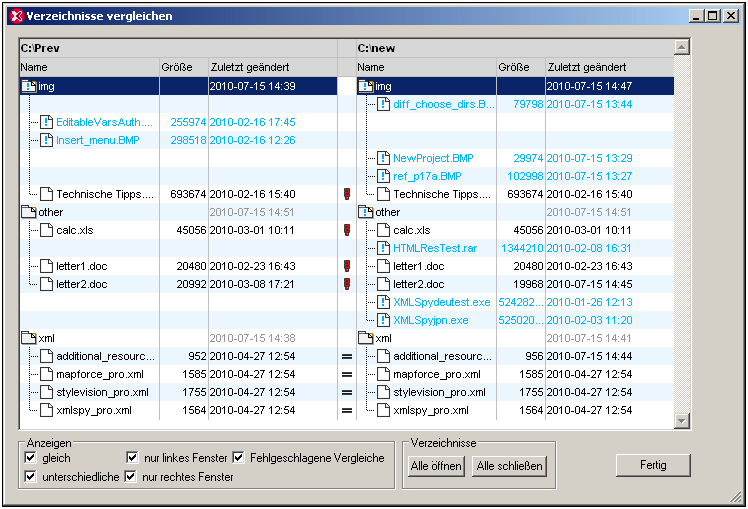This screenshot has width=748, height=509.
Task: Click the 'Fertig' button
Action: tap(653, 465)
